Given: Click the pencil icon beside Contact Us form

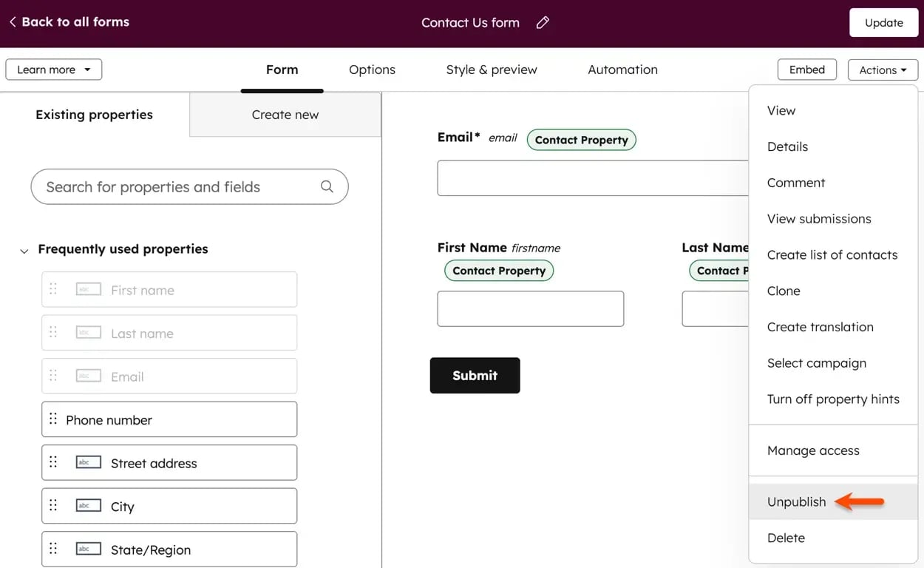Looking at the screenshot, I should [542, 22].
